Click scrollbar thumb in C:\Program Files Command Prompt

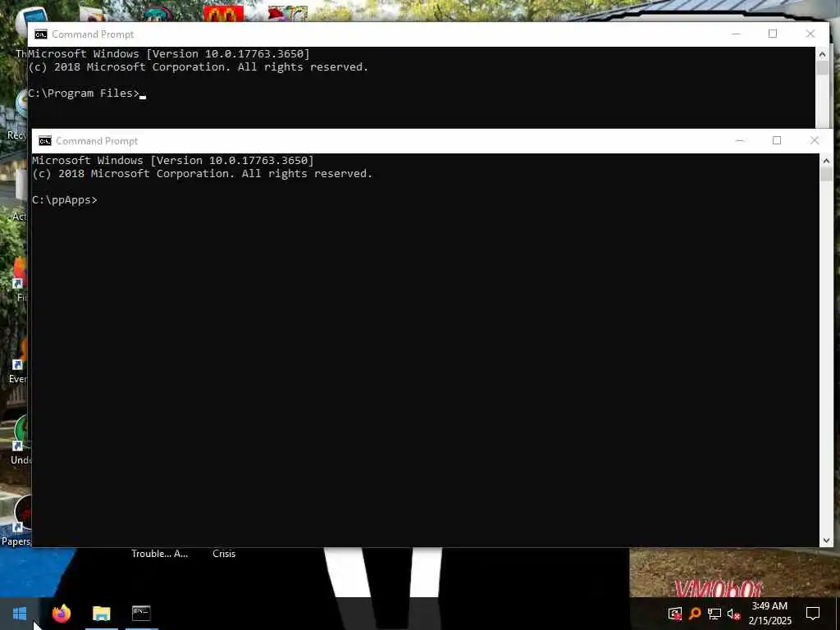(822, 68)
